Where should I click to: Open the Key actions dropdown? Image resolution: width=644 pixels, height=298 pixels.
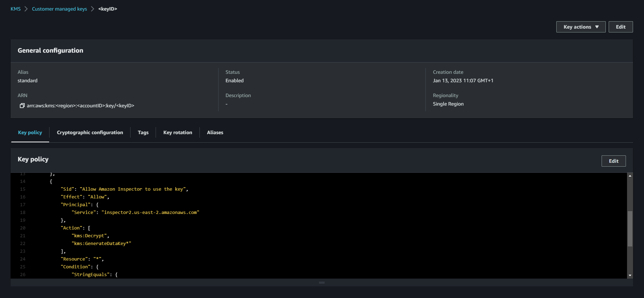pos(581,27)
